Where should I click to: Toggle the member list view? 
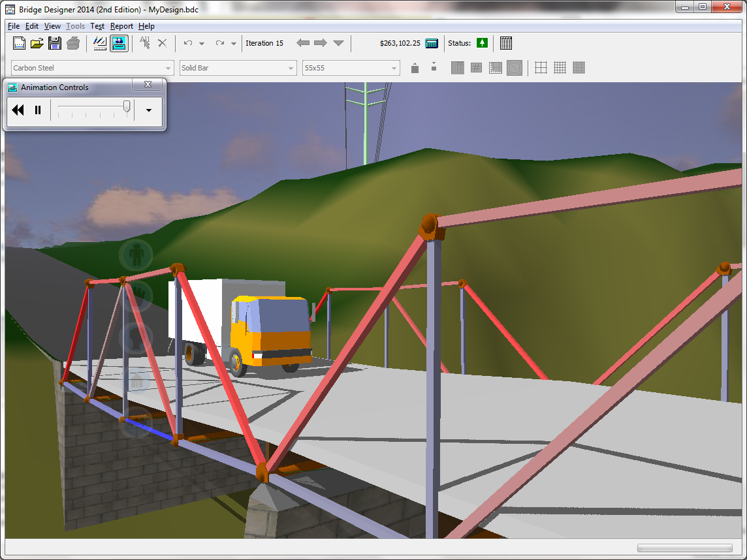457,68
